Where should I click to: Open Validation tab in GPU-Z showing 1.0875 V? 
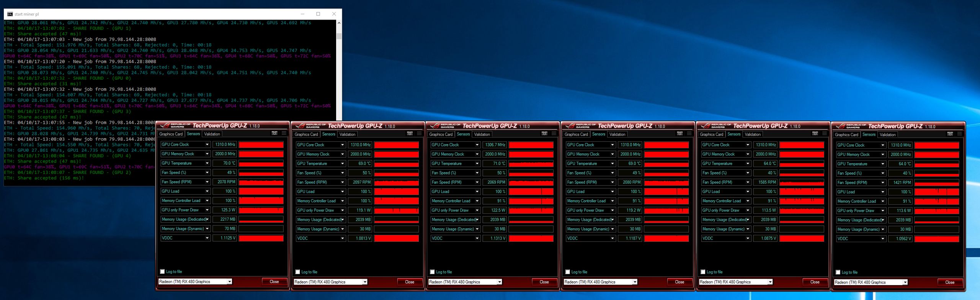click(753, 134)
